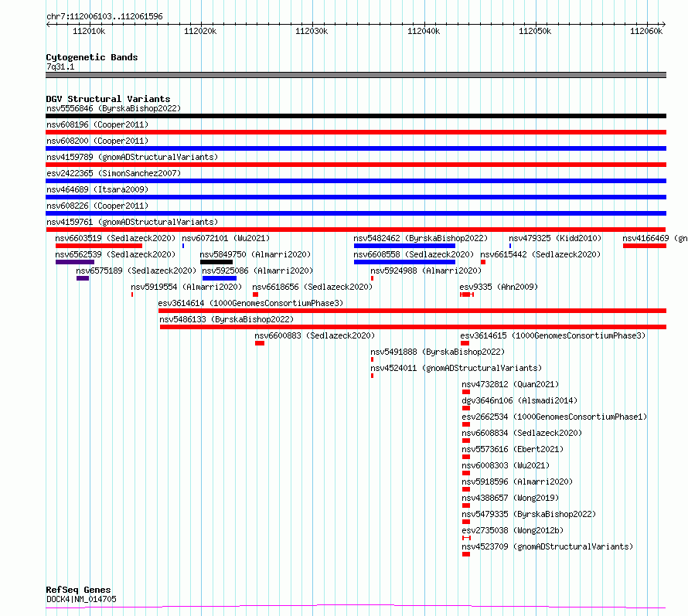Click nsv4732812 (Quan2021) label
The image size is (688, 616).
click(510, 384)
